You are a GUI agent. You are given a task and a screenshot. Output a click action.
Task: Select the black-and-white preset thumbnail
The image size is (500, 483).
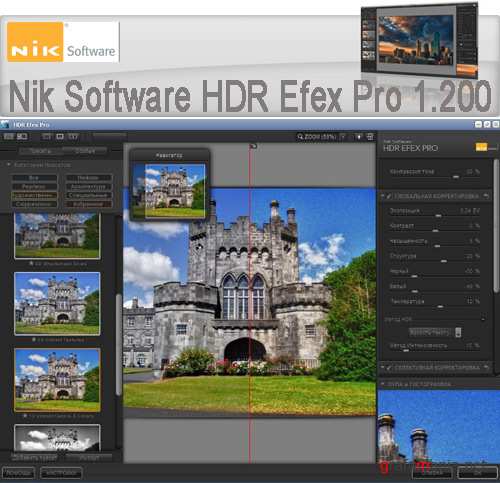(57, 437)
